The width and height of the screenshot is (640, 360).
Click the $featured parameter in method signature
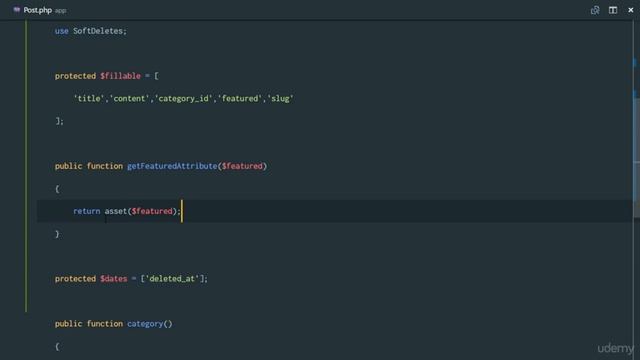(242, 166)
